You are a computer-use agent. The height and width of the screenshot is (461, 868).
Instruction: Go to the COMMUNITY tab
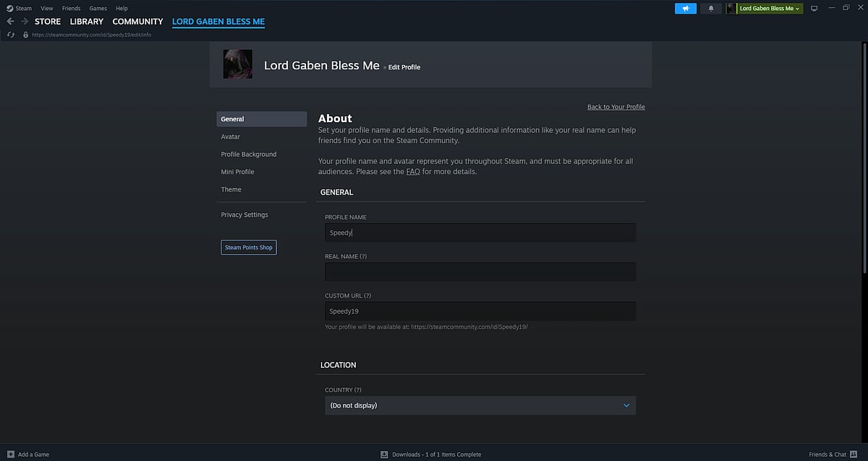(138, 22)
